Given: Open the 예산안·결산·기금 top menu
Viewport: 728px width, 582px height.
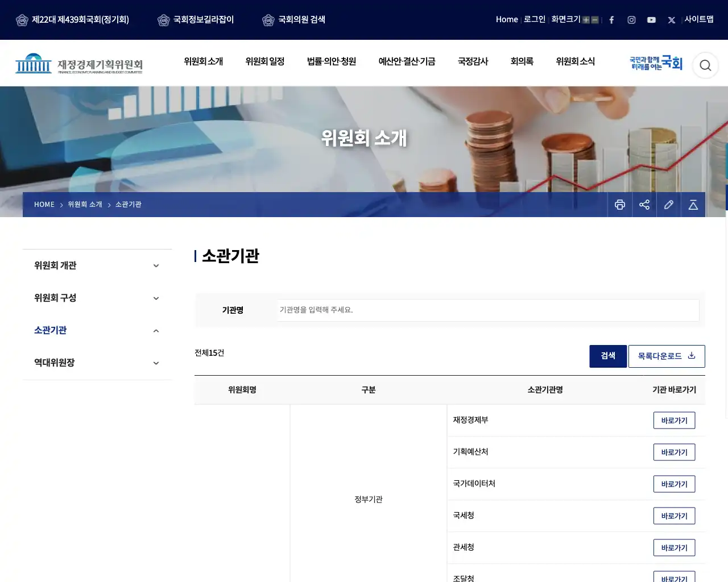Looking at the screenshot, I should 407,61.
